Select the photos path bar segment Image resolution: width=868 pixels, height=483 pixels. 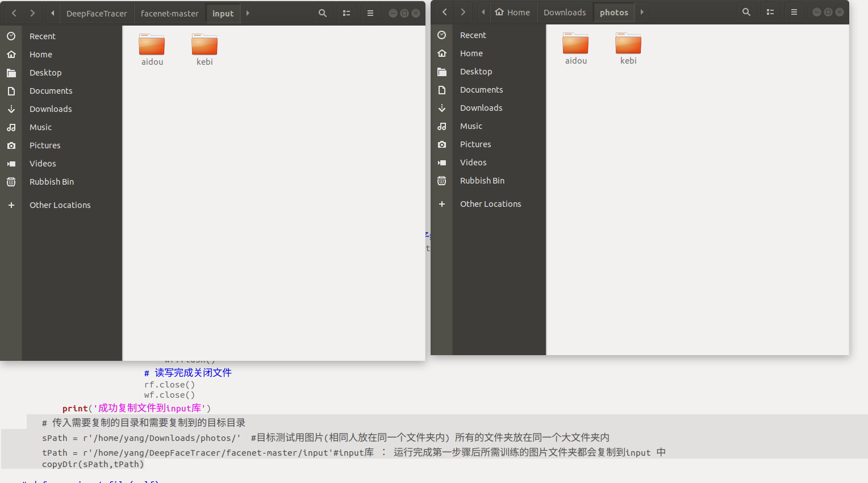click(614, 13)
